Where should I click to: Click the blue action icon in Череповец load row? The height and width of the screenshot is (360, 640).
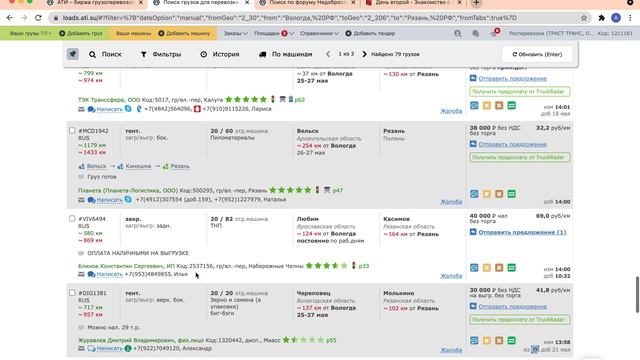tap(474, 340)
